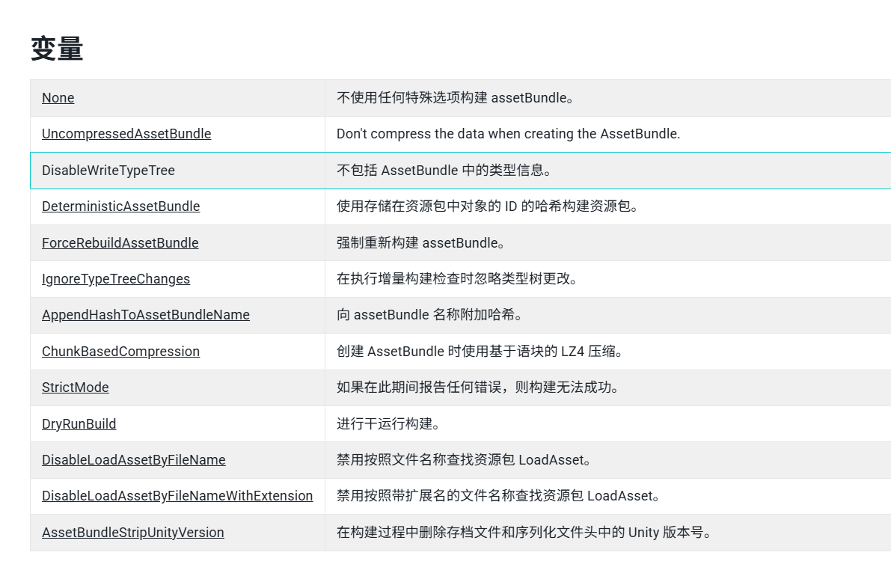Click the StrictMode link
This screenshot has height=588, width=891.
75,387
